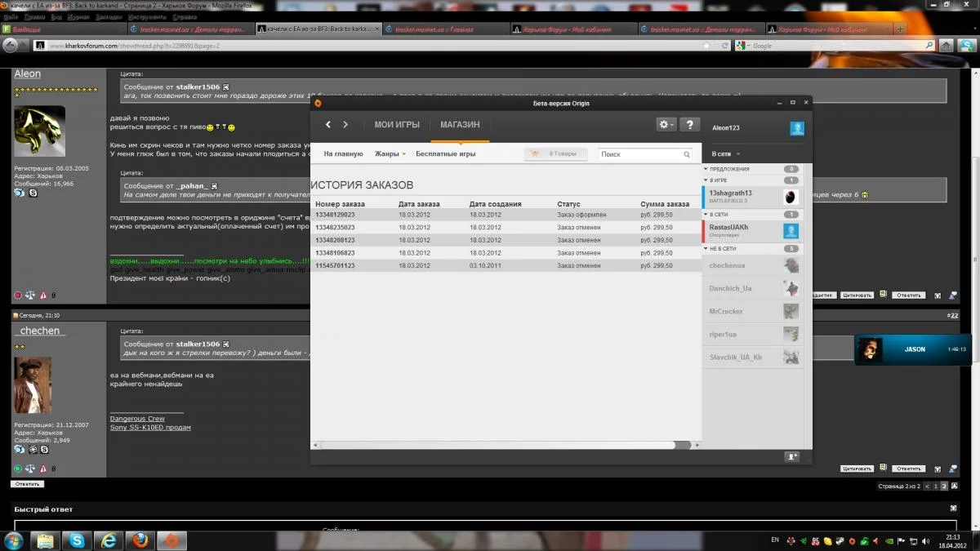Go forward with Origin's right arrow

(345, 125)
